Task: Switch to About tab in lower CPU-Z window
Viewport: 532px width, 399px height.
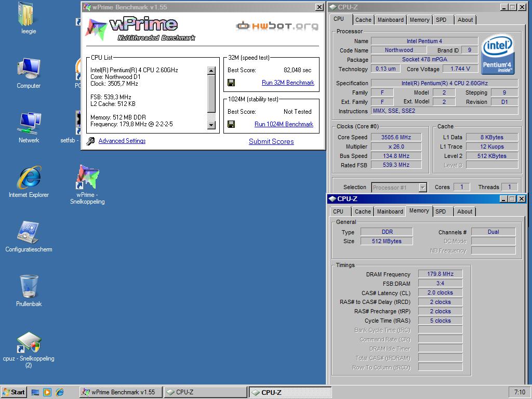Action: (464, 211)
